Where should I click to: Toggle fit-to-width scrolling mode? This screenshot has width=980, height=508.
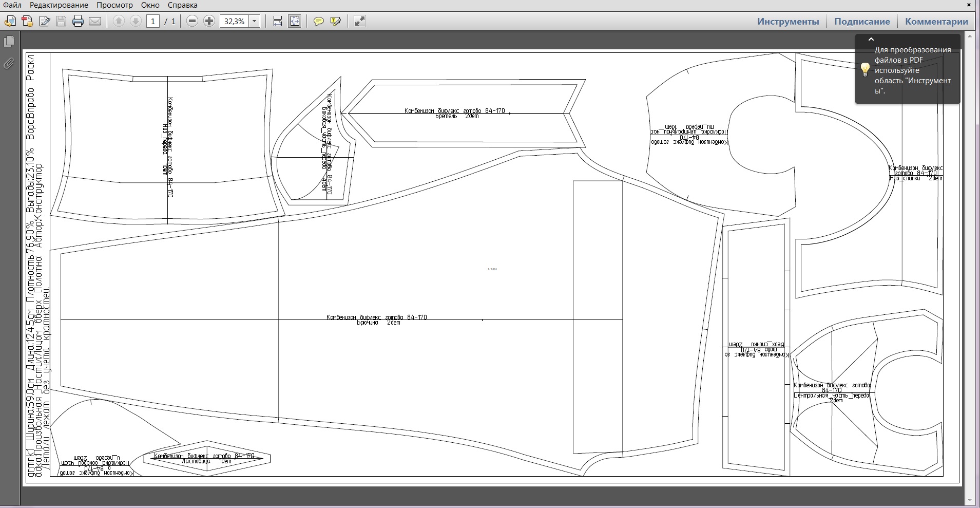coord(278,21)
